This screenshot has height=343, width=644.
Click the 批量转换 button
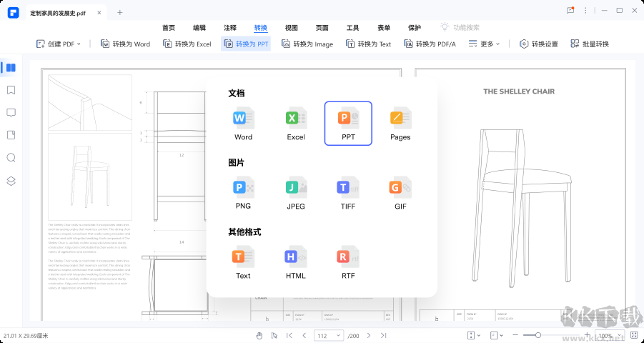590,44
